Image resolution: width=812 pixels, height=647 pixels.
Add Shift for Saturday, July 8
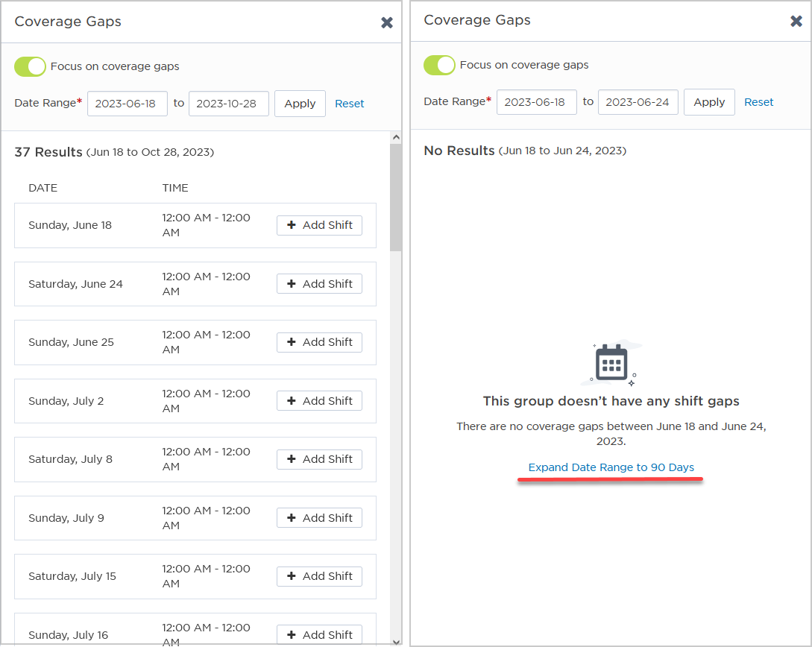[x=320, y=459]
